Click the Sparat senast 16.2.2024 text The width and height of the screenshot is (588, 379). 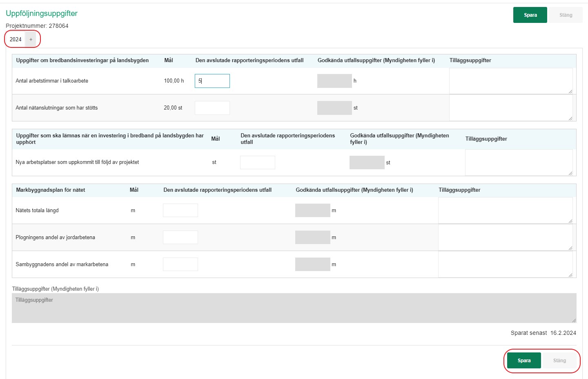click(x=543, y=333)
